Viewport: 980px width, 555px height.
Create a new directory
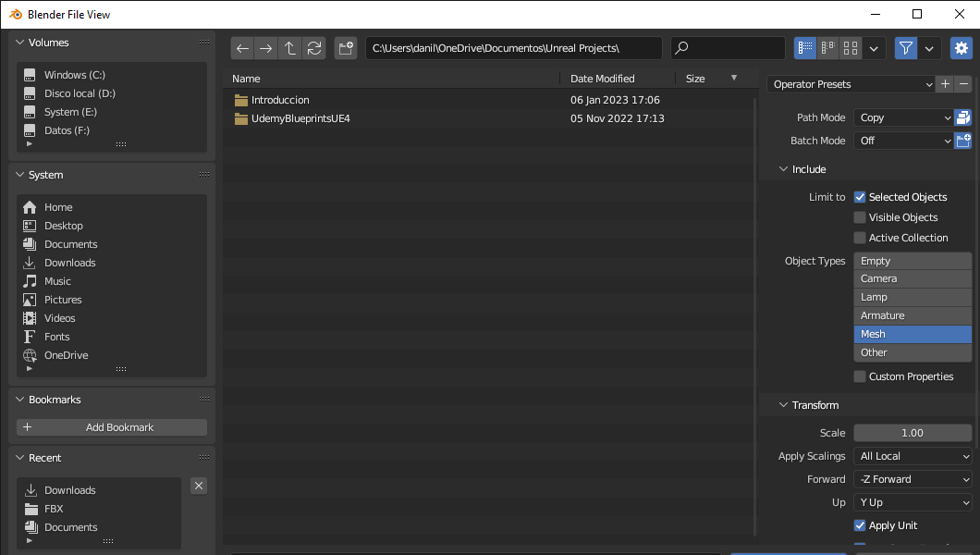point(346,48)
